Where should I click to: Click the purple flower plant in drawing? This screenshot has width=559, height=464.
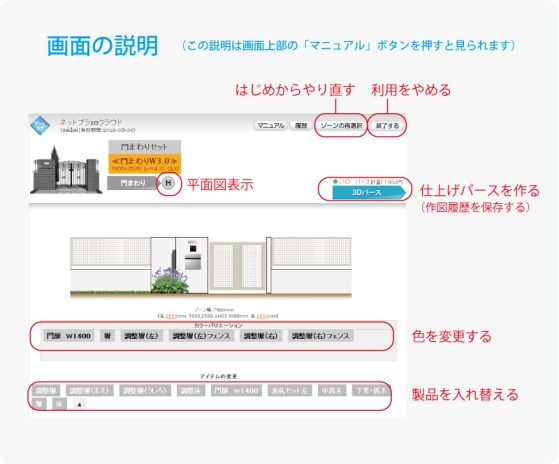170,280
